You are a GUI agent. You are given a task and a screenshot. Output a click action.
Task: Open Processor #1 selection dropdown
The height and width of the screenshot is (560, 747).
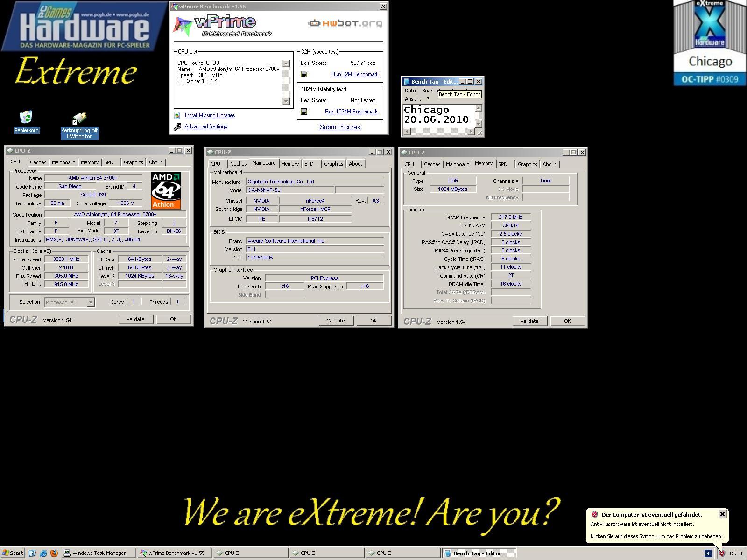[x=91, y=302]
